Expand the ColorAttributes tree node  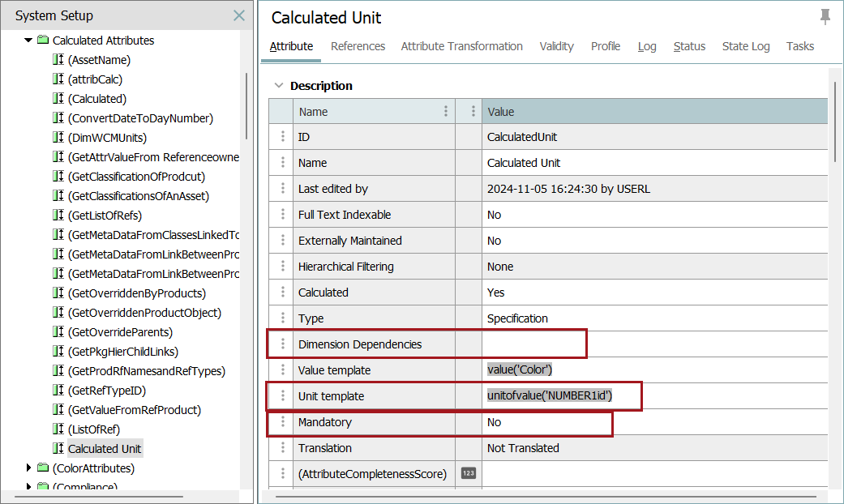(28, 468)
